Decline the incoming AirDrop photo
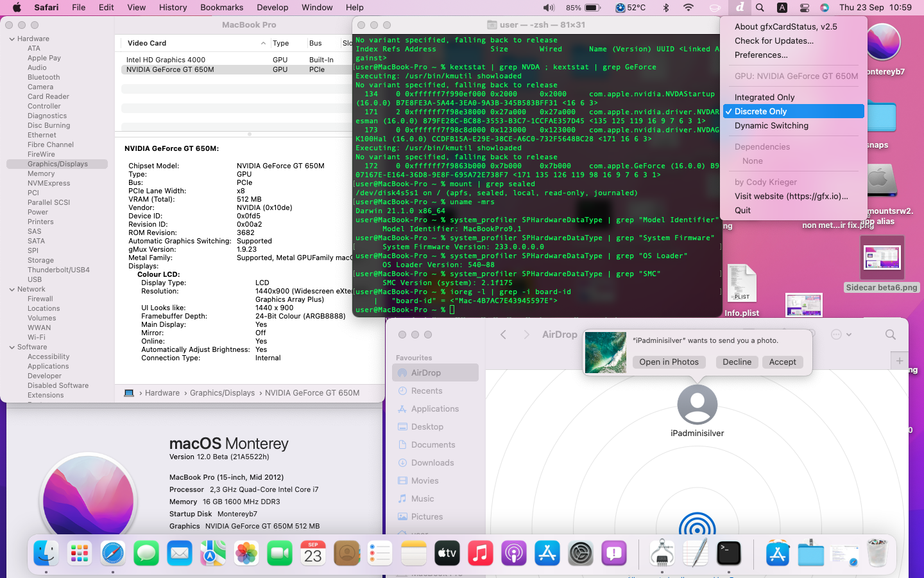Viewport: 924px width, 578px height. [x=737, y=362]
